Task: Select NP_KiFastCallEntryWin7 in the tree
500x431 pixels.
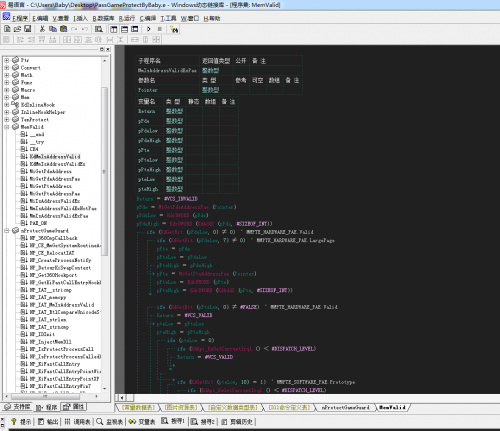Action: tap(60, 386)
